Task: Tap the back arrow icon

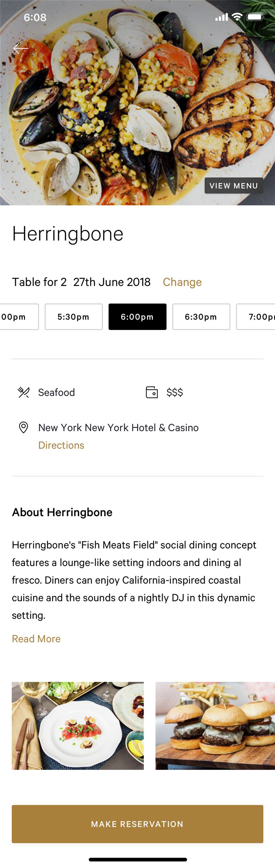Action: click(x=21, y=48)
